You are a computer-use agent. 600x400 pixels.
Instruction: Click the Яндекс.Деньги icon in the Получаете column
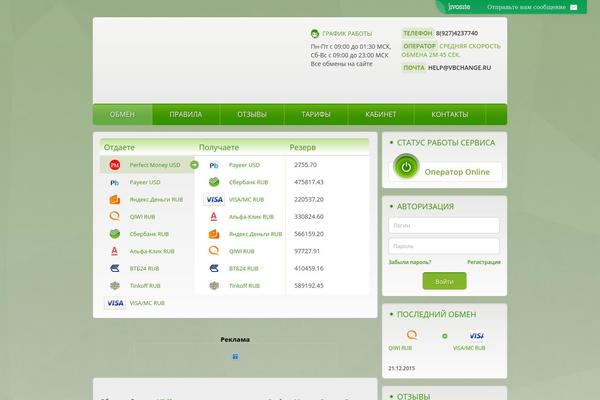pyautogui.click(x=214, y=234)
